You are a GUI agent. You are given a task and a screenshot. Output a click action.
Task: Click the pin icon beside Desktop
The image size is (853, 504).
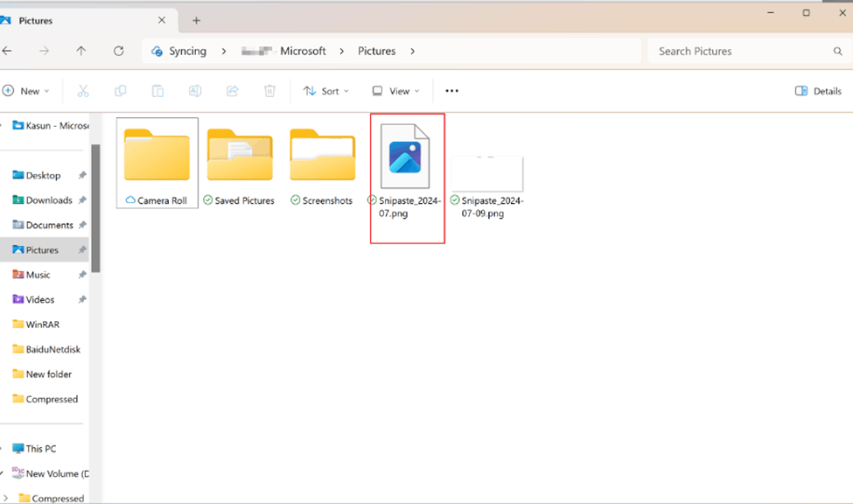pos(82,175)
